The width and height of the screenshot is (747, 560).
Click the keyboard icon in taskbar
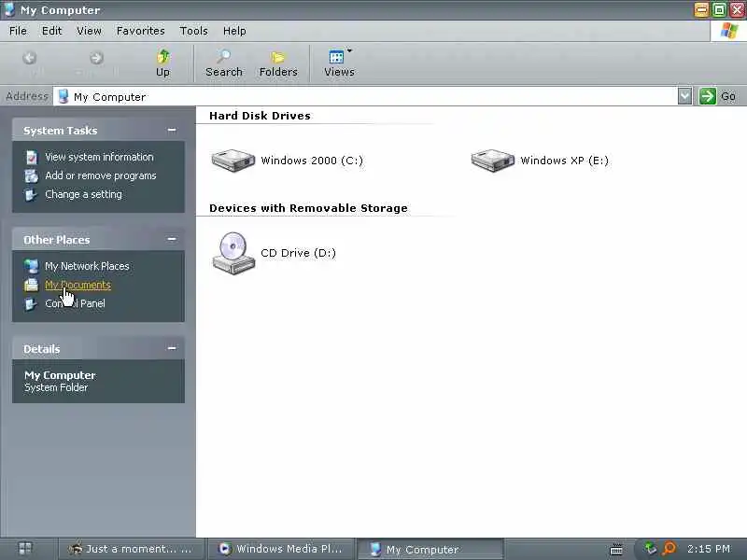pos(616,550)
